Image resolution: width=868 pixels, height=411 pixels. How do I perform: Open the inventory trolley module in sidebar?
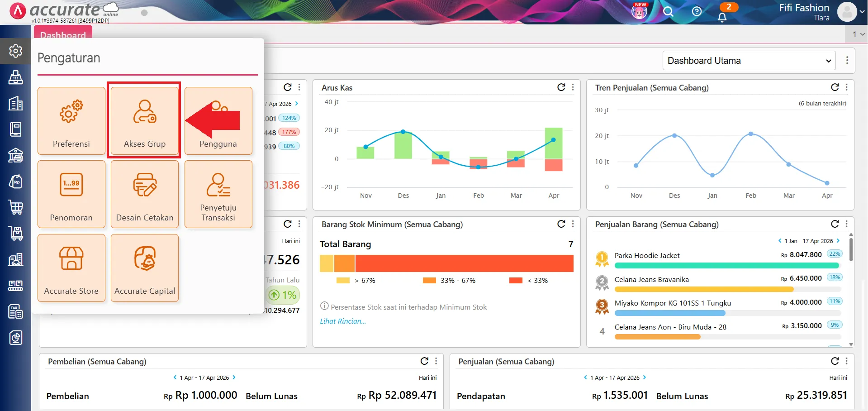pos(15,234)
